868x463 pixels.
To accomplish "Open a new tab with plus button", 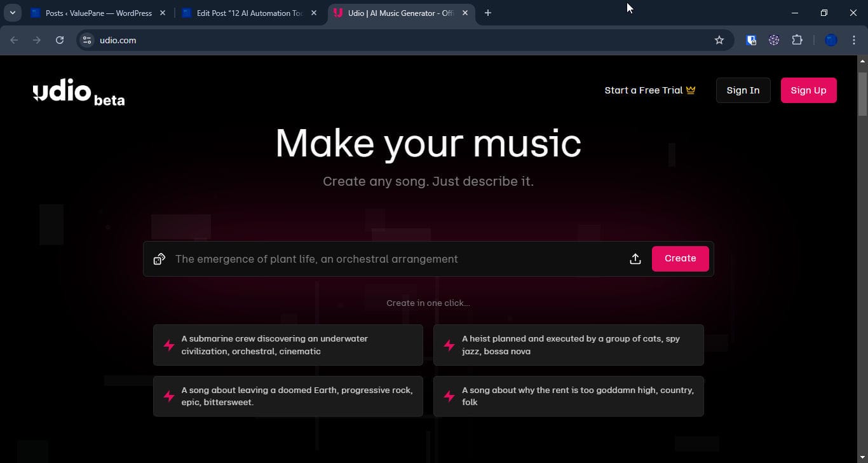I will 488,13.
